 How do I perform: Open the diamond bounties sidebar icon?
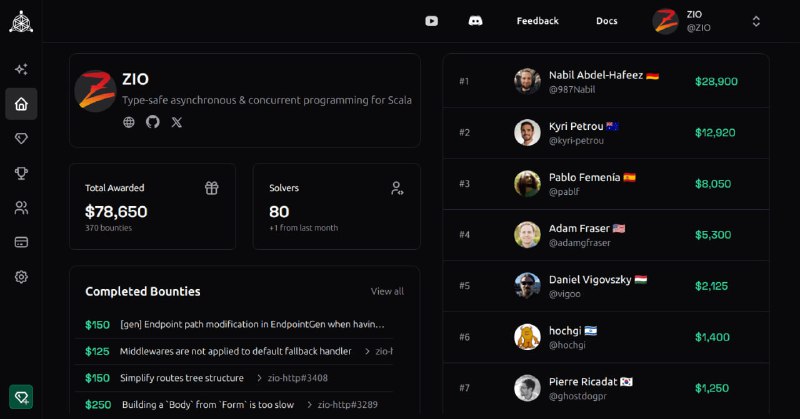21,138
